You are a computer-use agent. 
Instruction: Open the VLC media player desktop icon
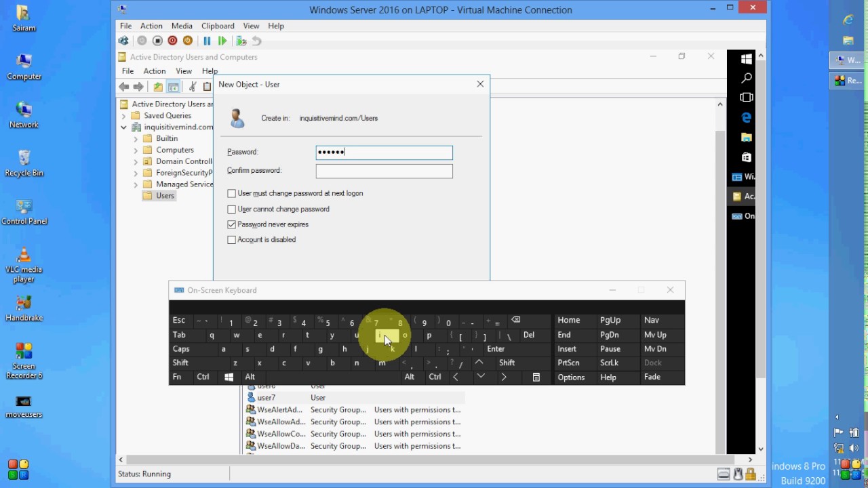24,264
